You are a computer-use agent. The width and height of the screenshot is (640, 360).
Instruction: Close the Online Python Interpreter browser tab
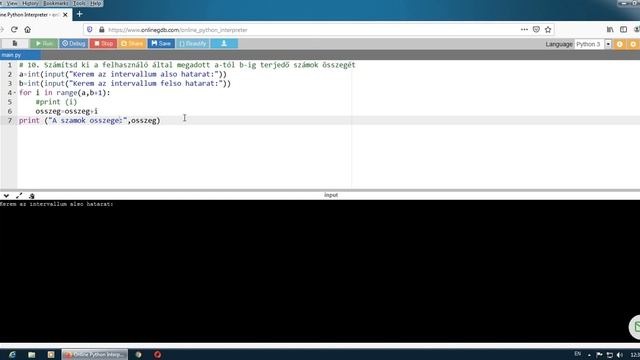pyautogui.click(x=65, y=15)
